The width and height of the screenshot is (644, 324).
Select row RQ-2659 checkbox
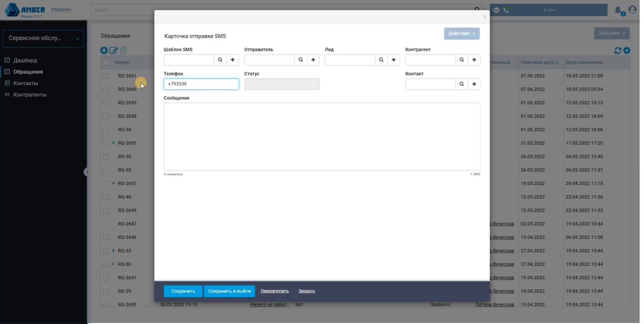(106, 103)
